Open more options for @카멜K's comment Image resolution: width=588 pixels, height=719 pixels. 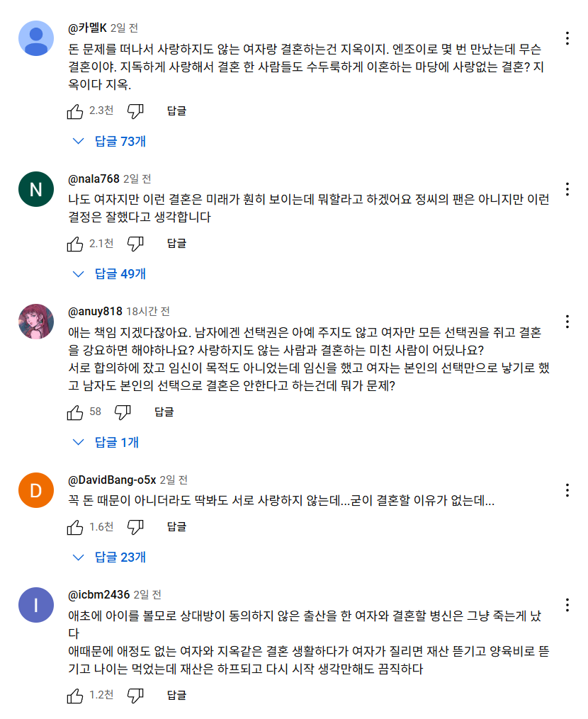pos(567,38)
